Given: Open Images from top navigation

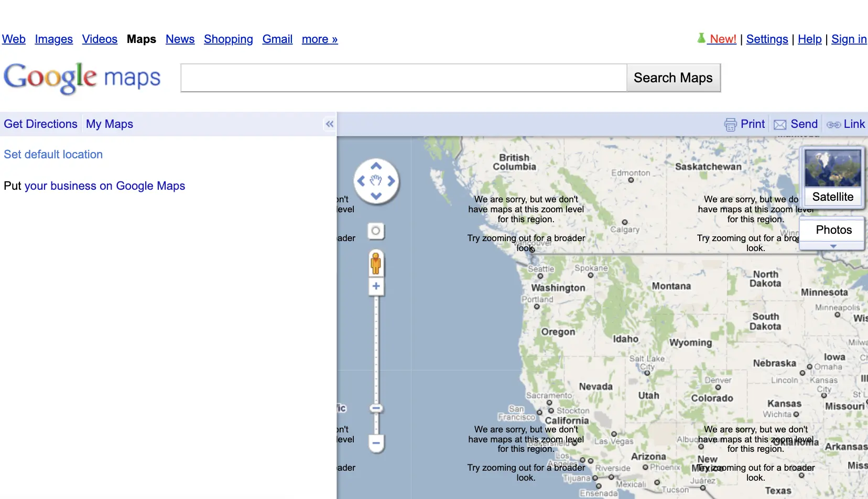Looking at the screenshot, I should pos(54,39).
